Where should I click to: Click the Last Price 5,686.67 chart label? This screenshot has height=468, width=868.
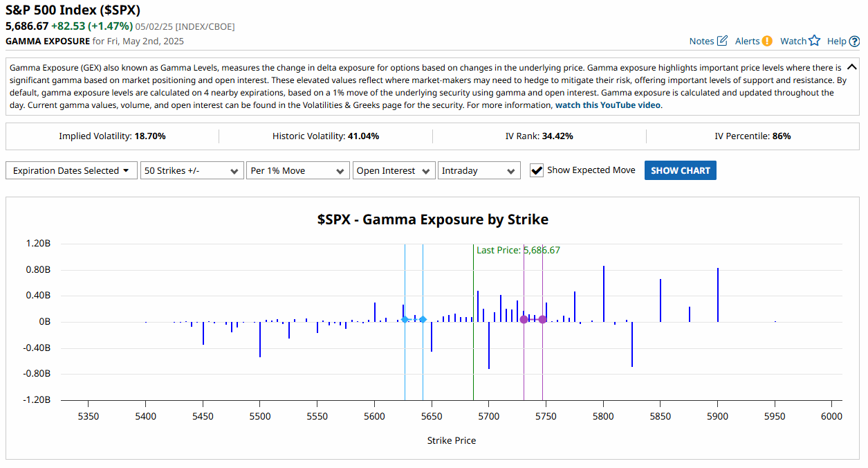click(x=518, y=250)
